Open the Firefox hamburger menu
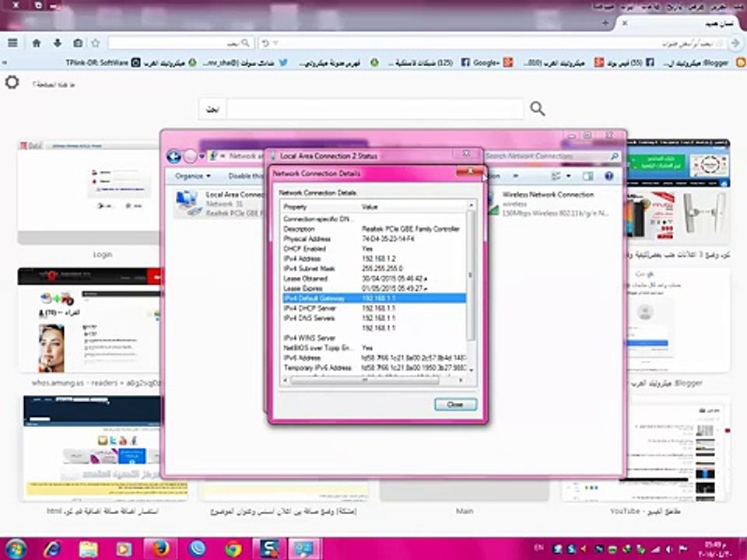The width and height of the screenshot is (747, 560). pyautogui.click(x=12, y=43)
